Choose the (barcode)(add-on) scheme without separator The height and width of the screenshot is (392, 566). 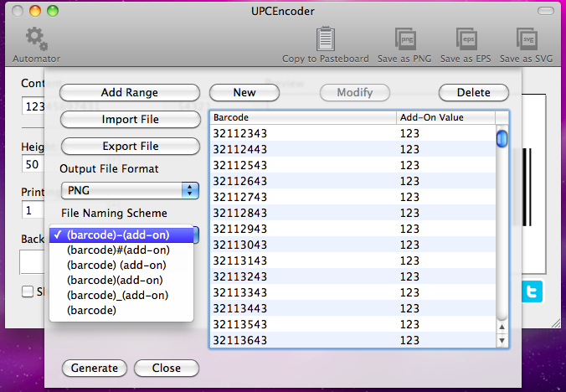121,281
